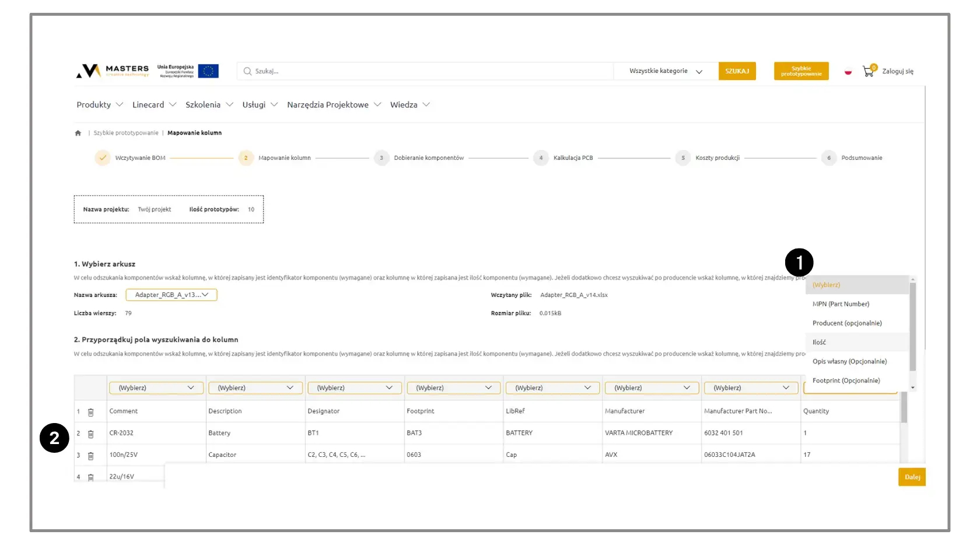Click the home icon in breadcrumb
980x545 pixels.
pos(78,133)
